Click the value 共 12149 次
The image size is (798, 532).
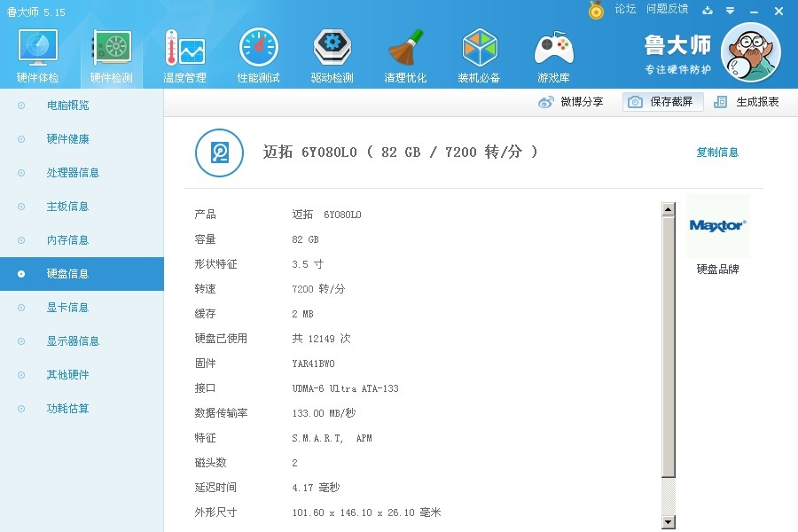pos(321,339)
